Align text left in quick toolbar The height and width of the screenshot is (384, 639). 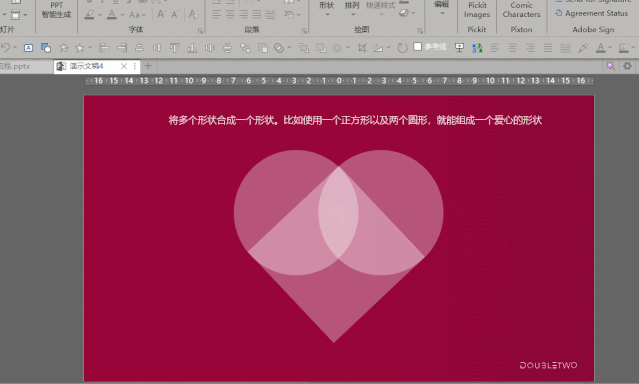(495, 48)
